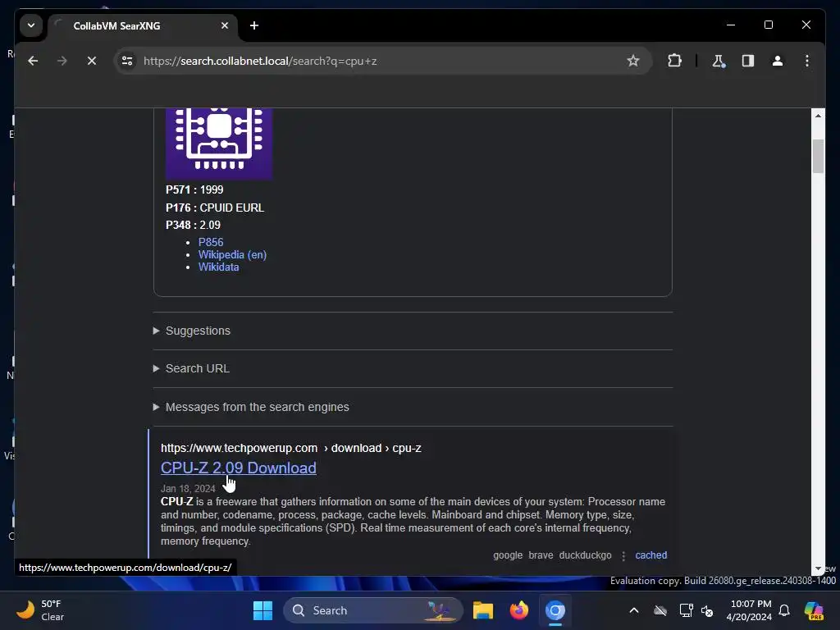
Task: Click the page scrollbar thumb
Action: click(x=818, y=156)
